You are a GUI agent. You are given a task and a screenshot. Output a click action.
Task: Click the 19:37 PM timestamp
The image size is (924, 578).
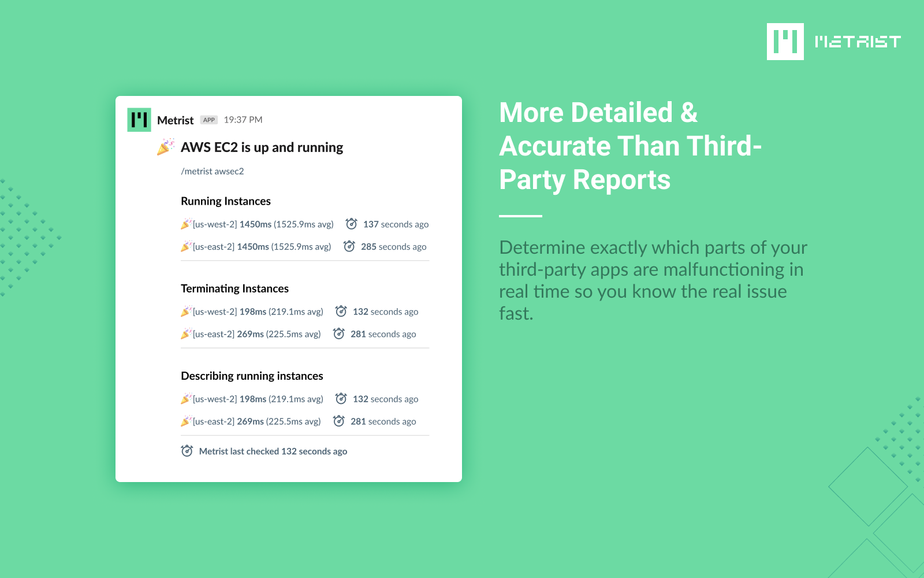pos(243,120)
